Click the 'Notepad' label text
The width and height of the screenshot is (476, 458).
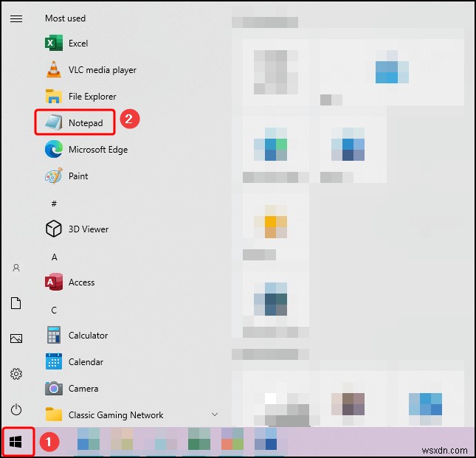[86, 123]
